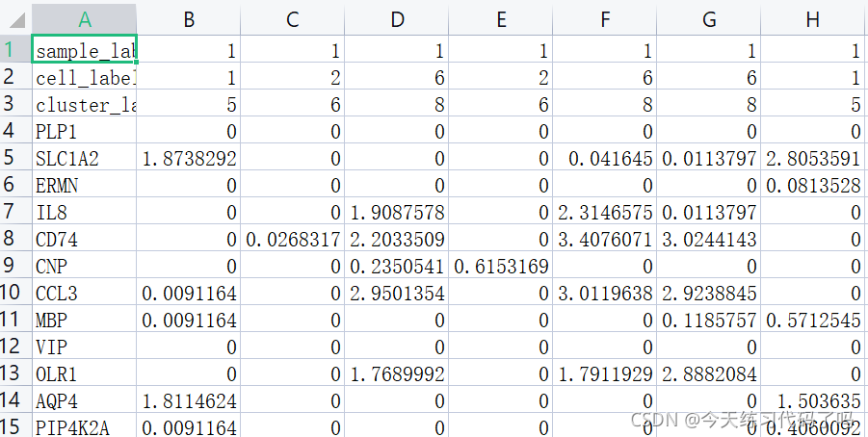Select row header number 14

point(15,399)
